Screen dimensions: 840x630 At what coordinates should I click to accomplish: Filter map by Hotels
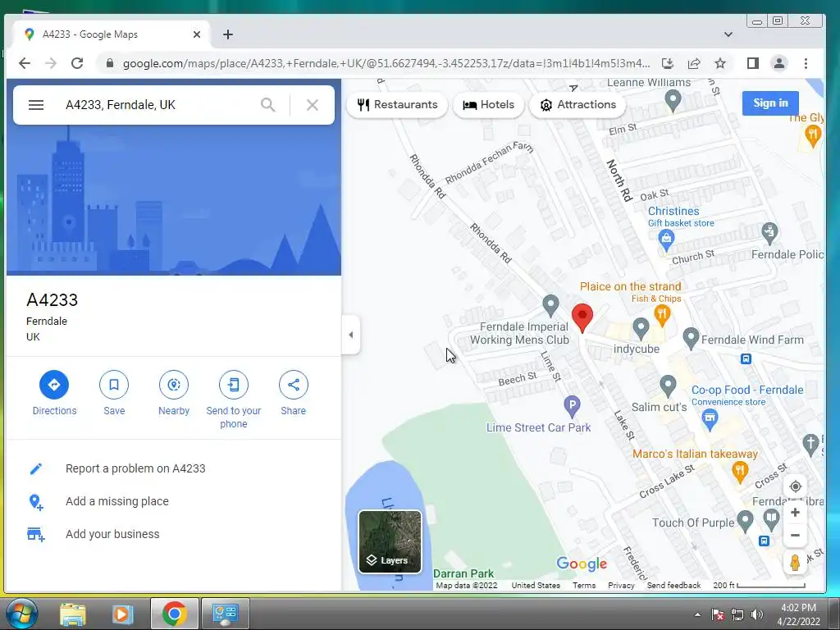[488, 104]
